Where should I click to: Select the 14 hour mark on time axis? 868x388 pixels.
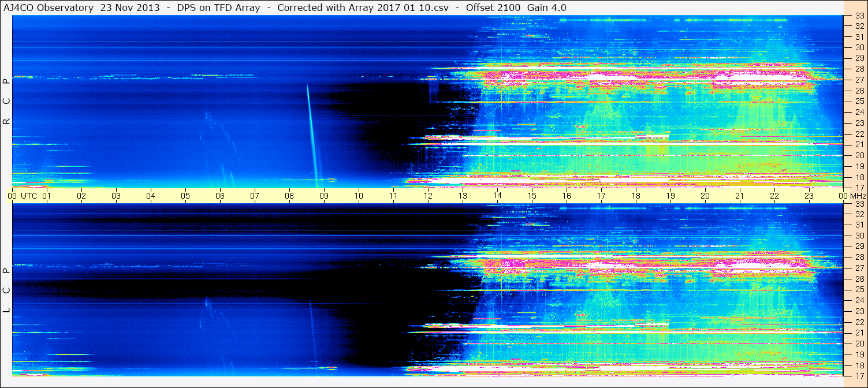coord(497,196)
